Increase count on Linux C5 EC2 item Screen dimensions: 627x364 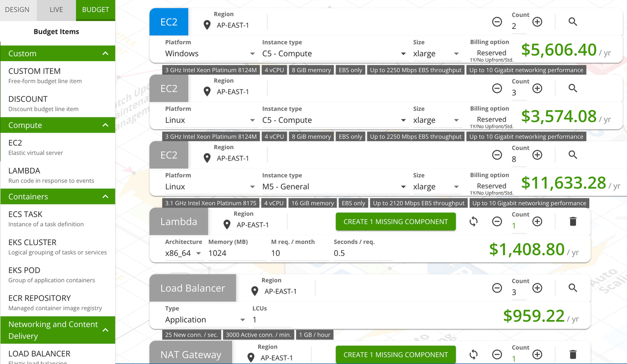[x=537, y=88]
